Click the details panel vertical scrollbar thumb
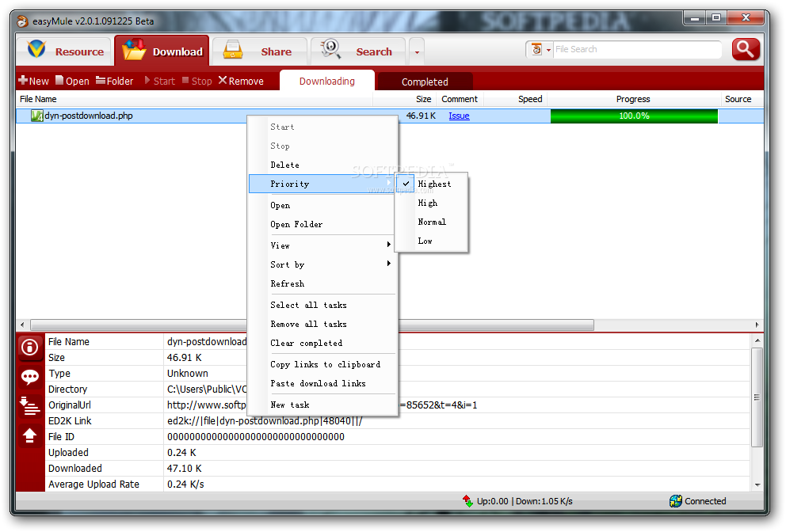This screenshot has height=532, width=786. (757, 397)
